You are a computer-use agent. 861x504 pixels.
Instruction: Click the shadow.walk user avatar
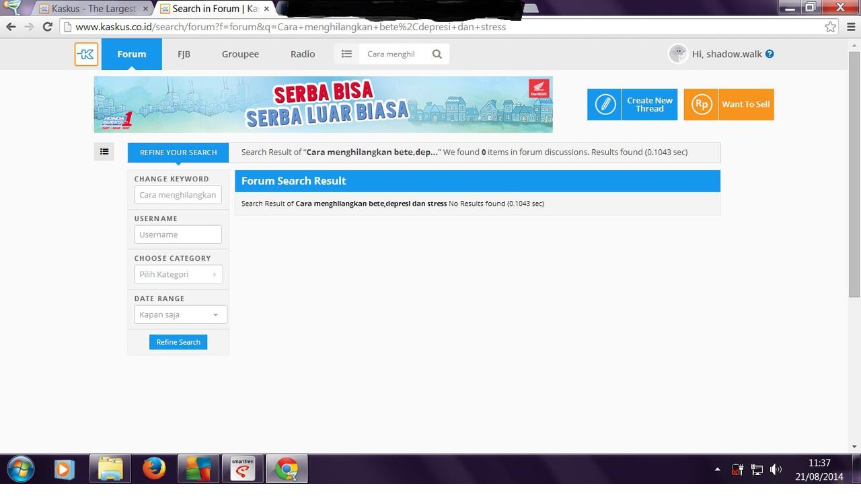point(677,54)
